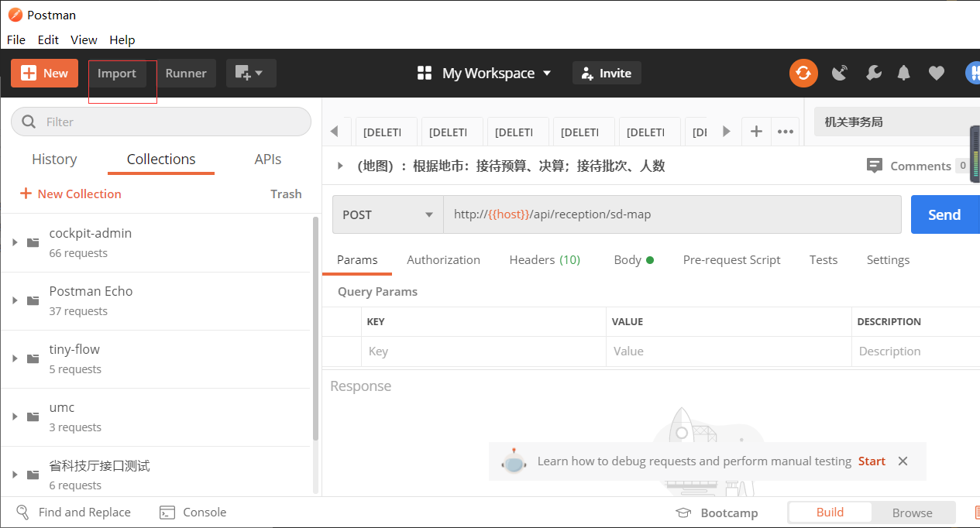Click the query param Key cell
Viewport: 980px width, 528px height.
tap(483, 351)
